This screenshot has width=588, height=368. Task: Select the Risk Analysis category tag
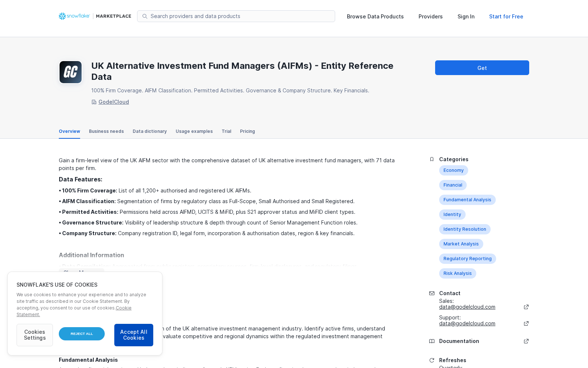tap(458, 273)
